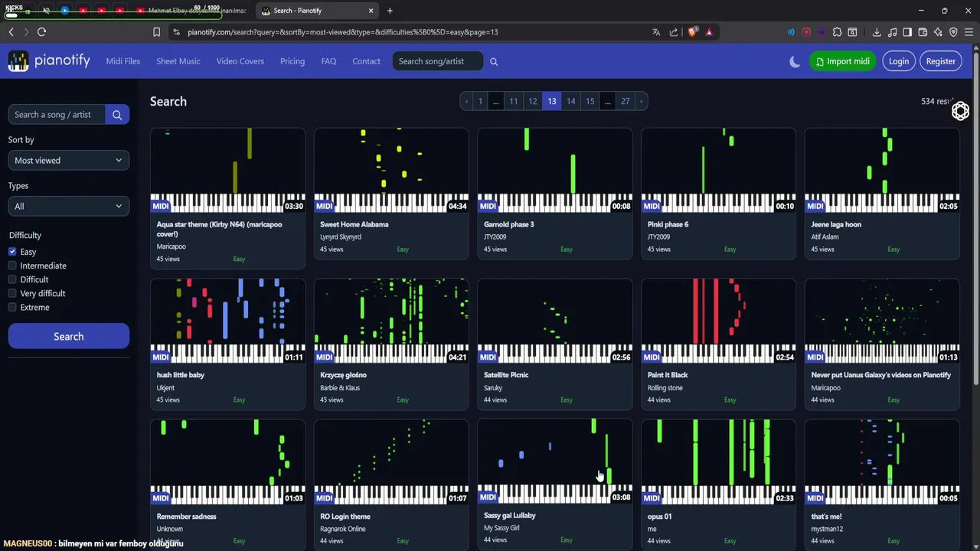Go back with browser back arrow
Image resolution: width=980 pixels, height=551 pixels.
(11, 32)
